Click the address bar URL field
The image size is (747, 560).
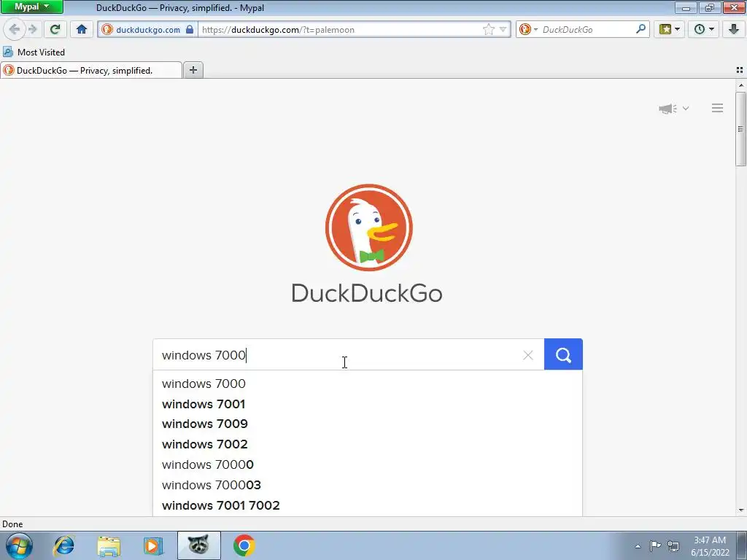pos(340,29)
